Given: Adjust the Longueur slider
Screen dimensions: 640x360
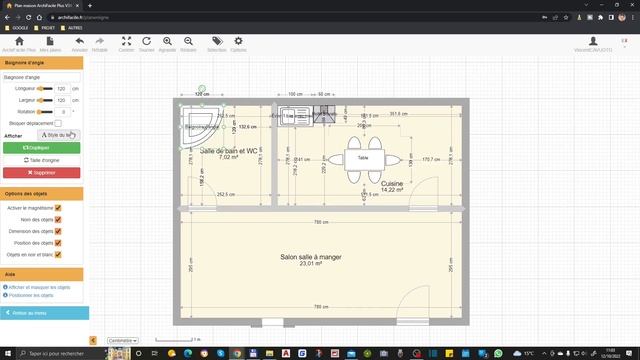Looking at the screenshot, I should point(44,89).
